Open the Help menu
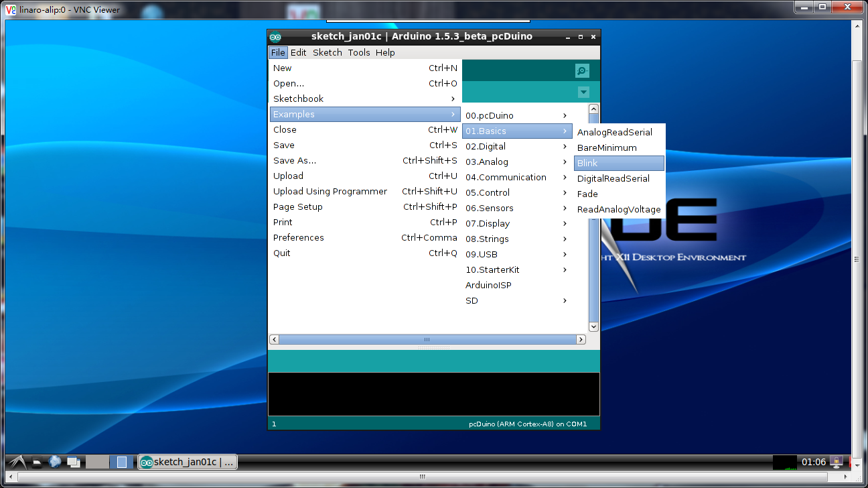The image size is (868, 488). [x=385, y=52]
